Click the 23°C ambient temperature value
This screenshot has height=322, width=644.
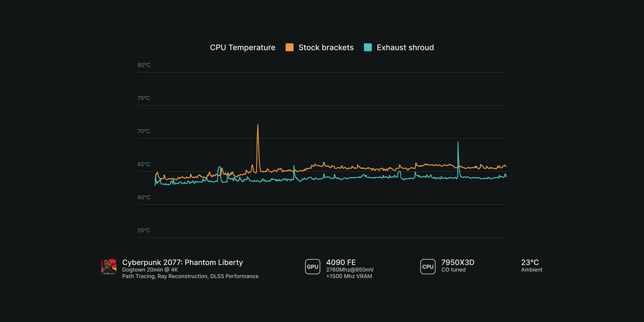[530, 262]
